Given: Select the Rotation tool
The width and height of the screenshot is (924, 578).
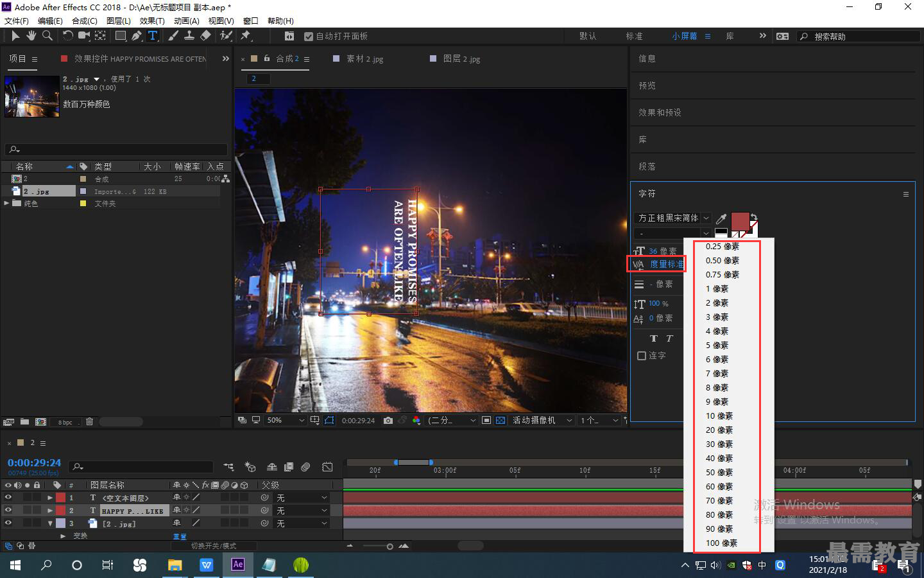Looking at the screenshot, I should (67, 36).
